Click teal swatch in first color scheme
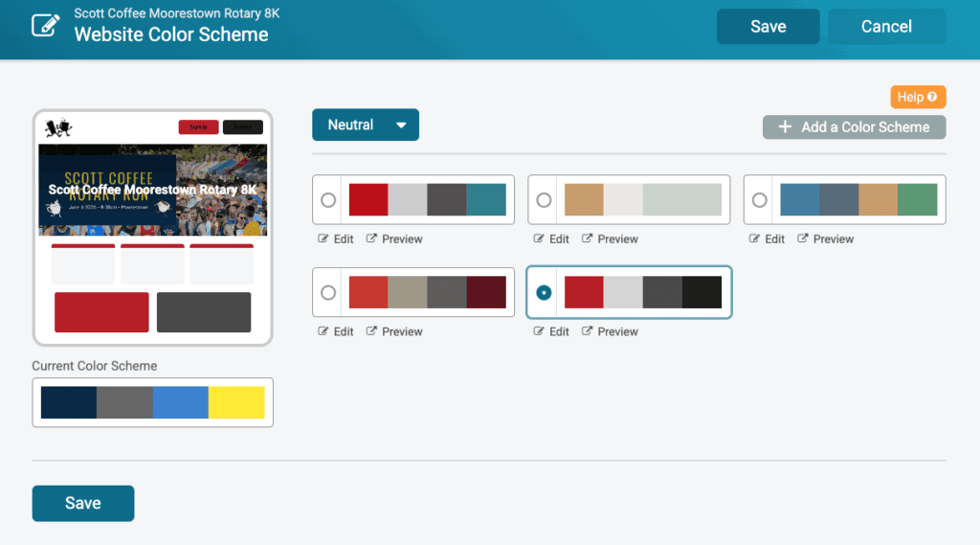The height and width of the screenshot is (545, 980). point(485,199)
